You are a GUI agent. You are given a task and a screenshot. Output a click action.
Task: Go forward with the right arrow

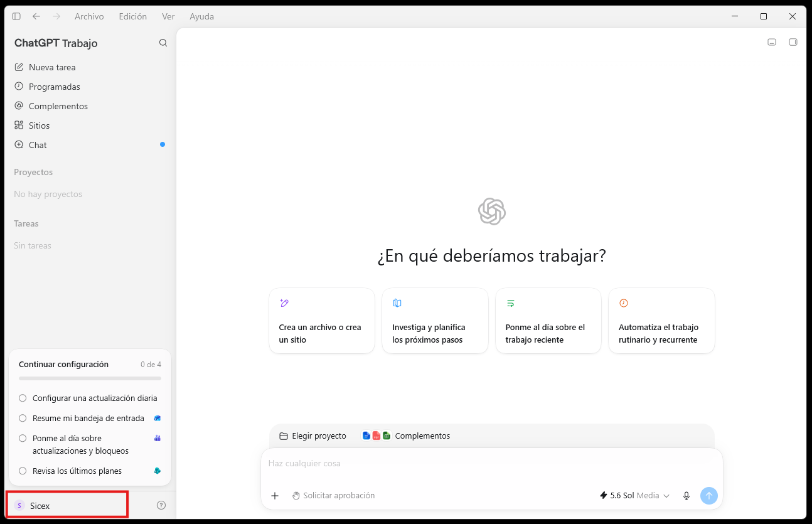point(56,16)
